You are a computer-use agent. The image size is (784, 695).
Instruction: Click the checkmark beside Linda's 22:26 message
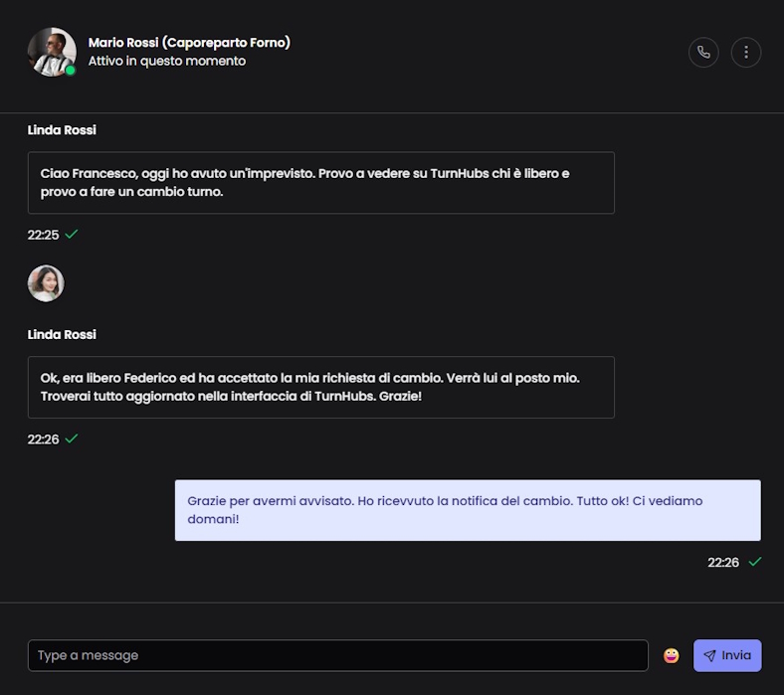[72, 438]
